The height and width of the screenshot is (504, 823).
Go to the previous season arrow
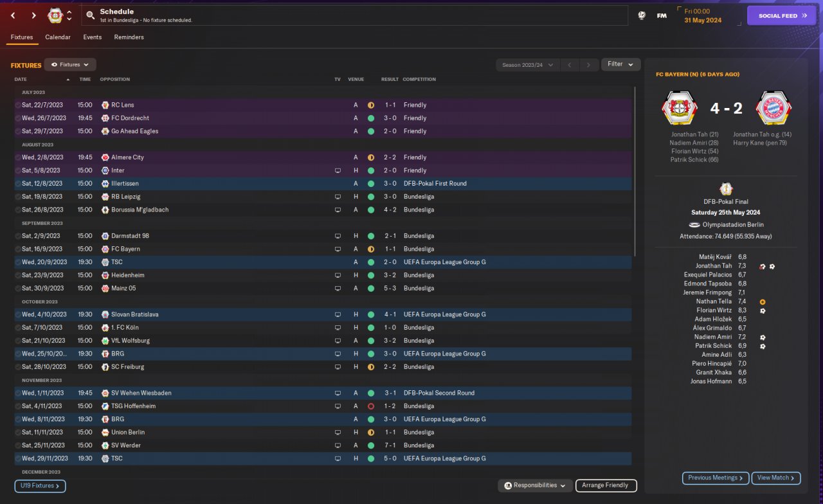(x=569, y=65)
